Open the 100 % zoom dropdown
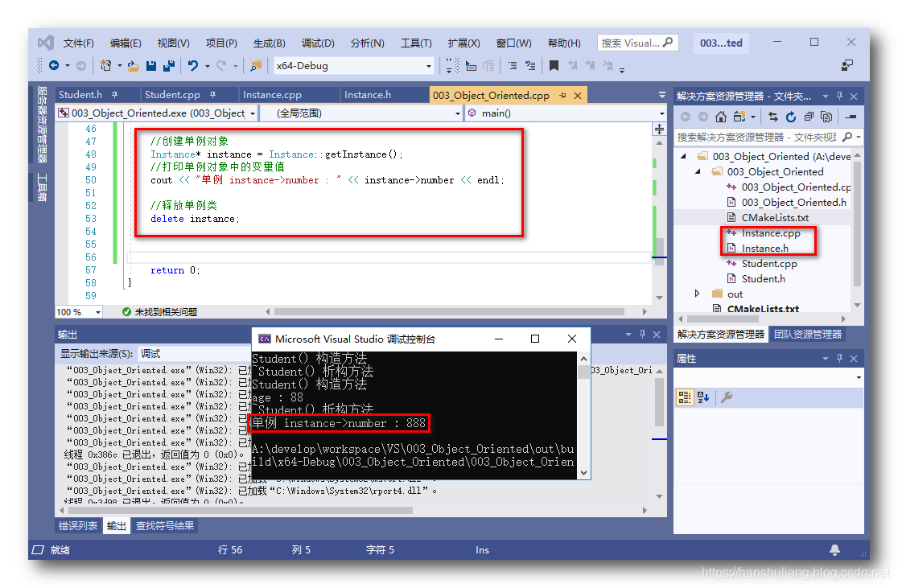Screen dimensions: 898x588 coord(98,312)
